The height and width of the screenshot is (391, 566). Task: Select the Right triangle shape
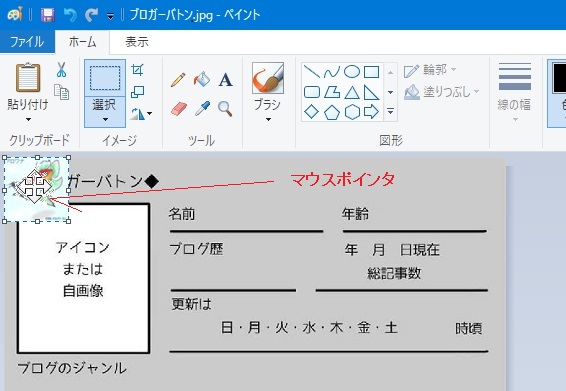click(x=371, y=92)
